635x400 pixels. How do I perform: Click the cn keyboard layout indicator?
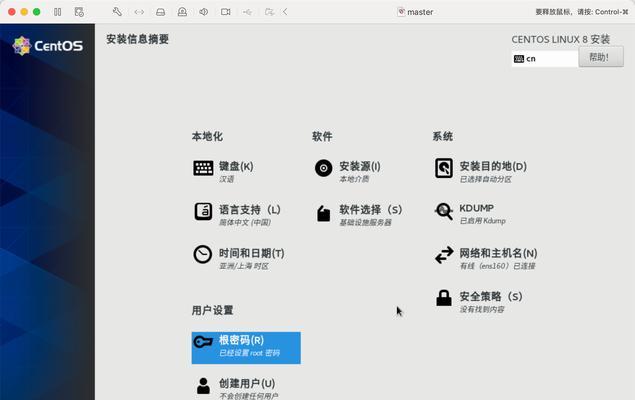[x=545, y=59]
